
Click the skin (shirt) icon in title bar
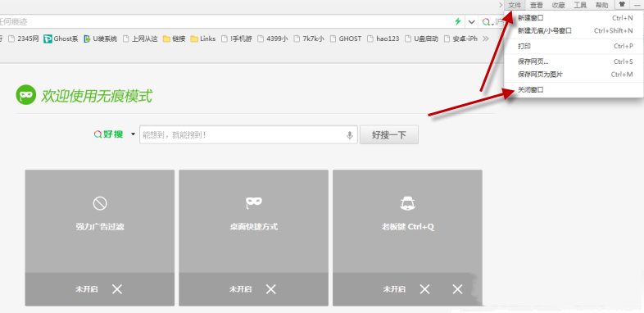click(622, 5)
